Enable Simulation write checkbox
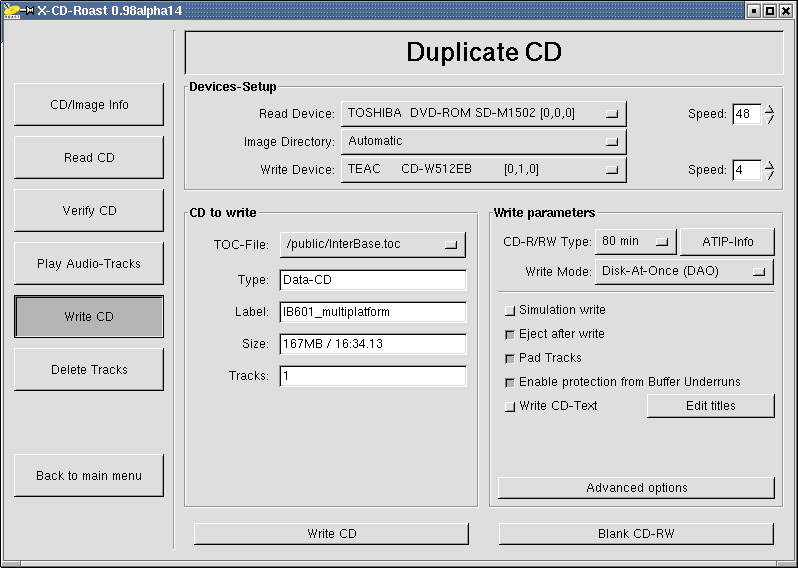Screen dimensions: 798x568 [510, 310]
